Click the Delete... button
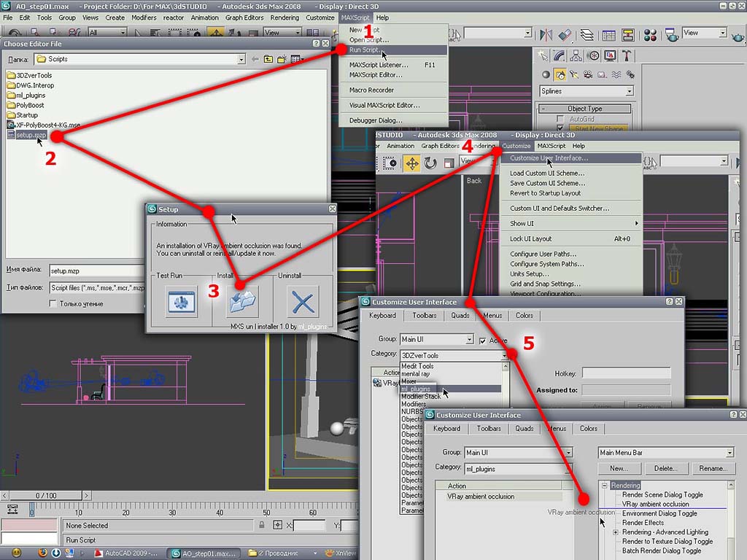Image resolution: width=747 pixels, height=560 pixels. [665, 469]
